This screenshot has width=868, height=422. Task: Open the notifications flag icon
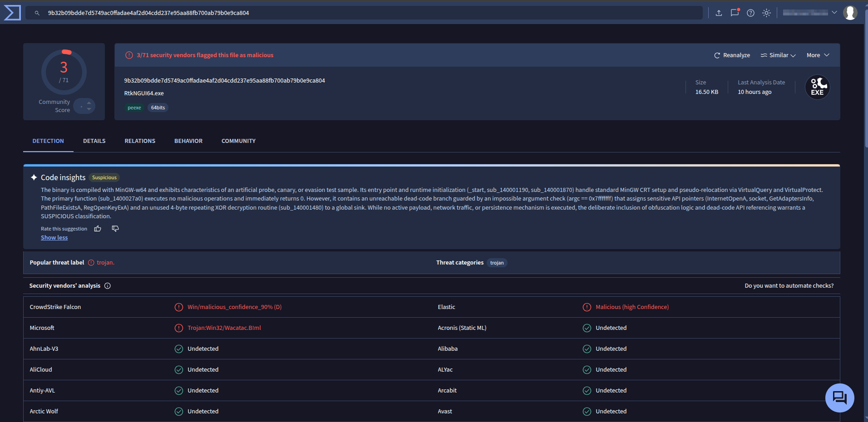735,13
